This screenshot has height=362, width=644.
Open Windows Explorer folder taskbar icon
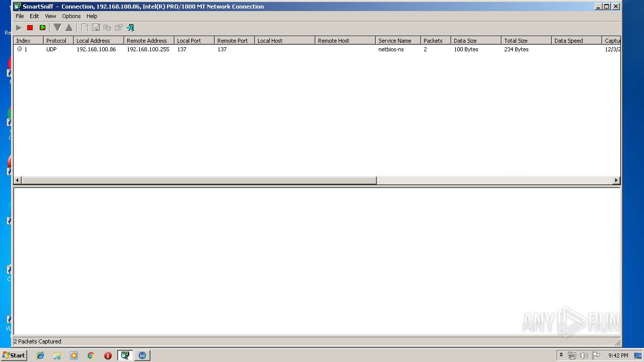[x=57, y=355]
